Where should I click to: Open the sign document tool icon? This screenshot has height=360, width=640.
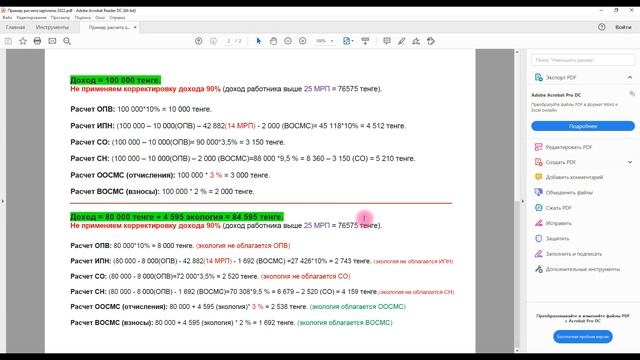point(416,41)
